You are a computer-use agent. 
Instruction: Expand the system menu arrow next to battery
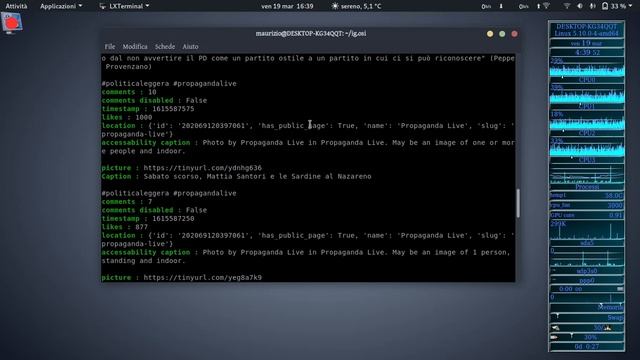pos(632,6)
